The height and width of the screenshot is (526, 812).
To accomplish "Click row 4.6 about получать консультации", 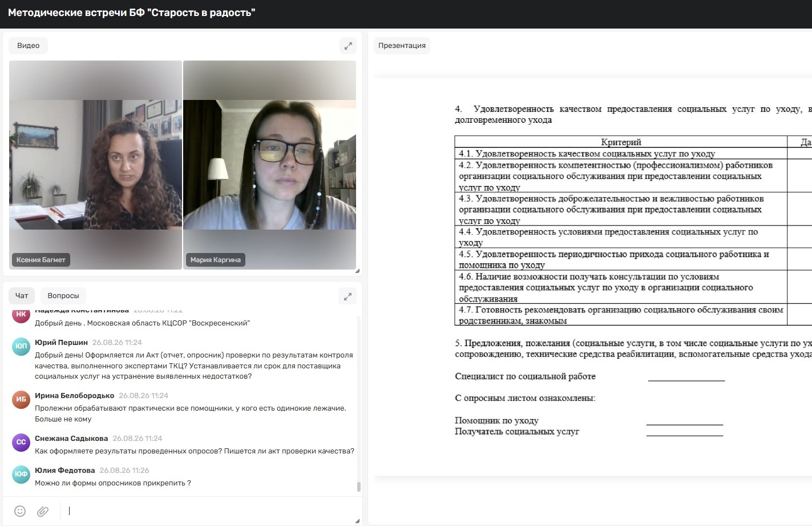I will [x=621, y=287].
